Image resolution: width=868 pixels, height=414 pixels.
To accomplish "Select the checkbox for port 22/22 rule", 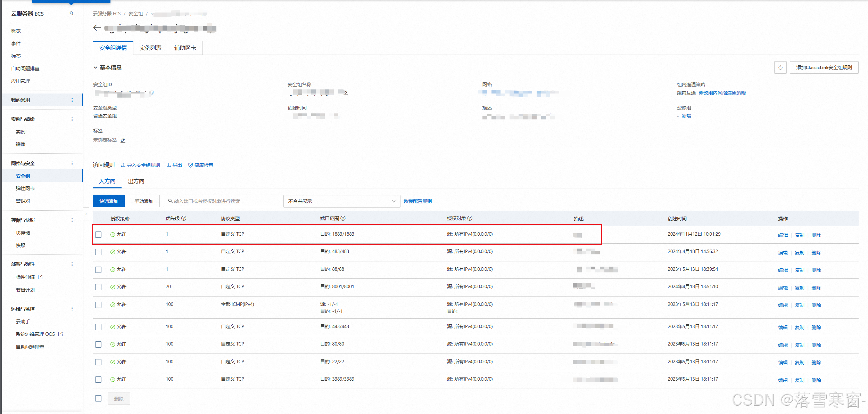I will pyautogui.click(x=98, y=362).
